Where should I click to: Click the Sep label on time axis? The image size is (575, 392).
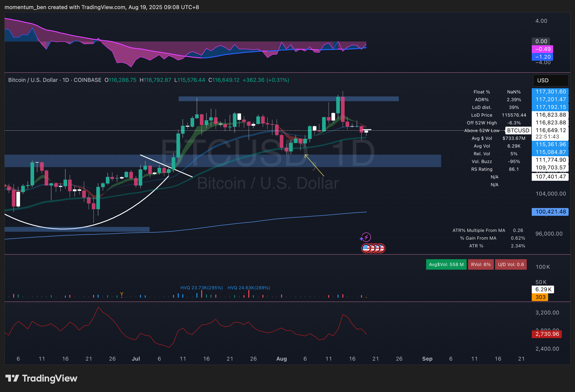[x=427, y=359]
